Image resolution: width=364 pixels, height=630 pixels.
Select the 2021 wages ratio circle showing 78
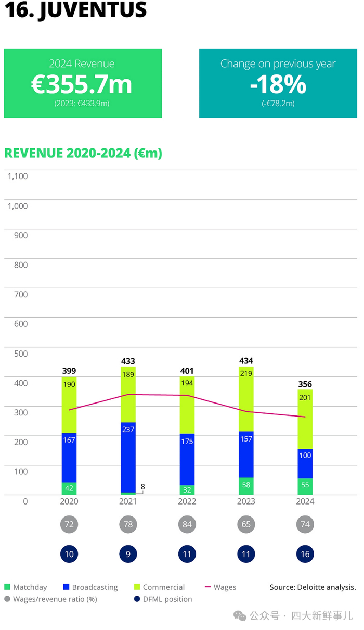[x=128, y=524]
